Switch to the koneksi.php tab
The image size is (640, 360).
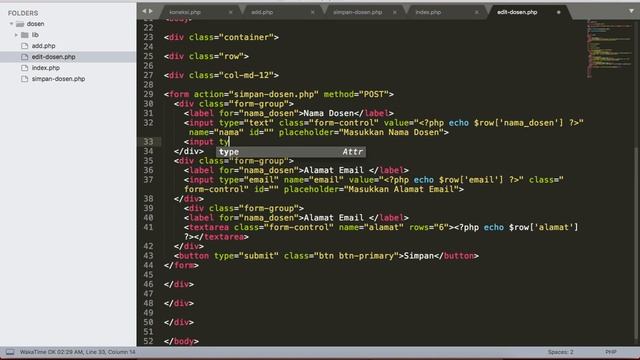[185, 12]
